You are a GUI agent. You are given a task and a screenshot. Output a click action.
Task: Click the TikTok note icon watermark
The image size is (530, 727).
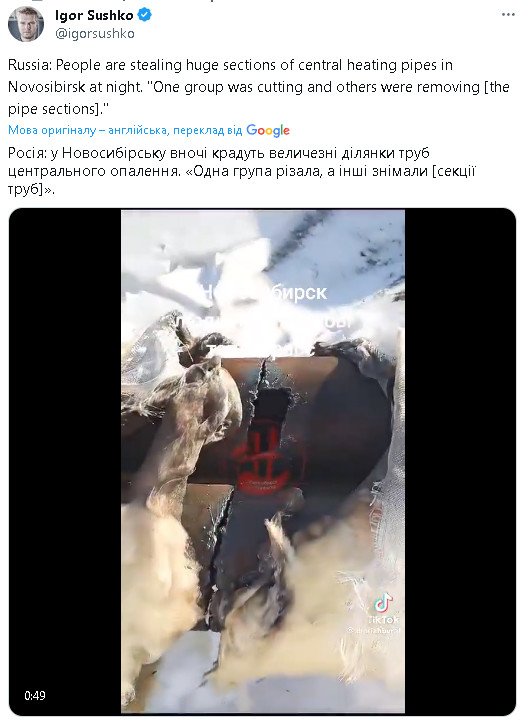pos(383,603)
